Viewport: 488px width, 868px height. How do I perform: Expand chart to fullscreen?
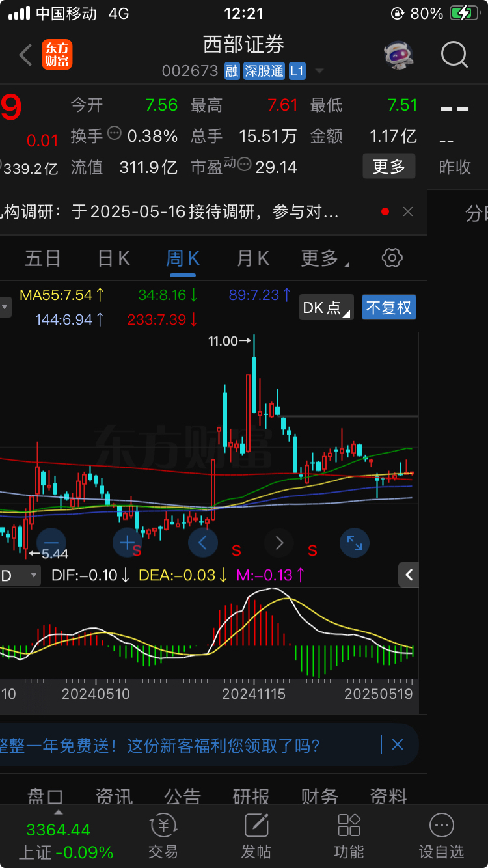click(x=355, y=542)
